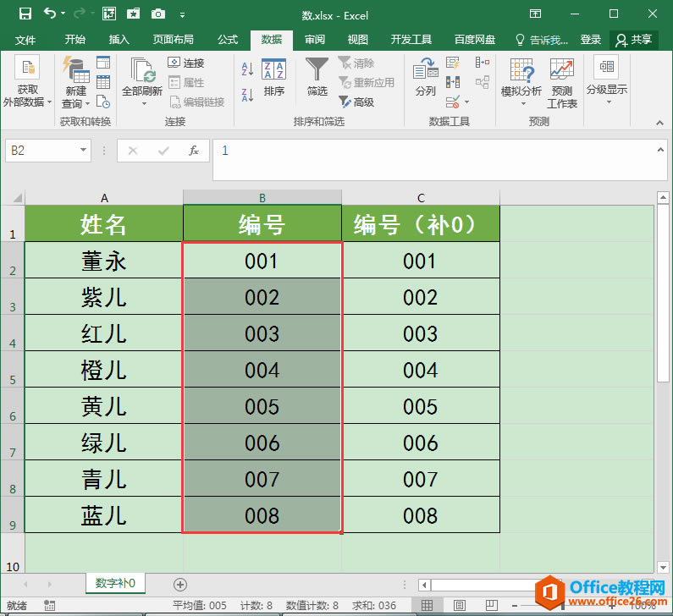Add a new sheet with plus icon
The width and height of the screenshot is (673, 616).
(x=180, y=584)
